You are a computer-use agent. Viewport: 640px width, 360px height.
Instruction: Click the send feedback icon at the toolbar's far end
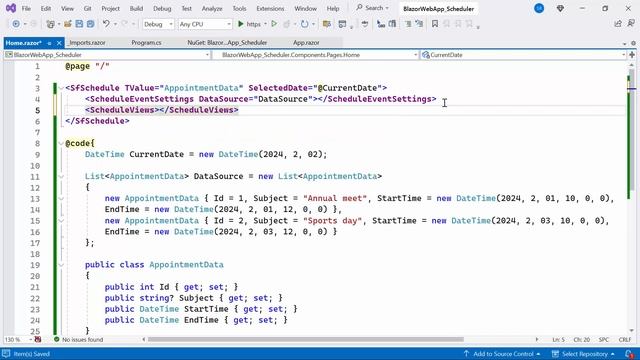click(x=631, y=24)
